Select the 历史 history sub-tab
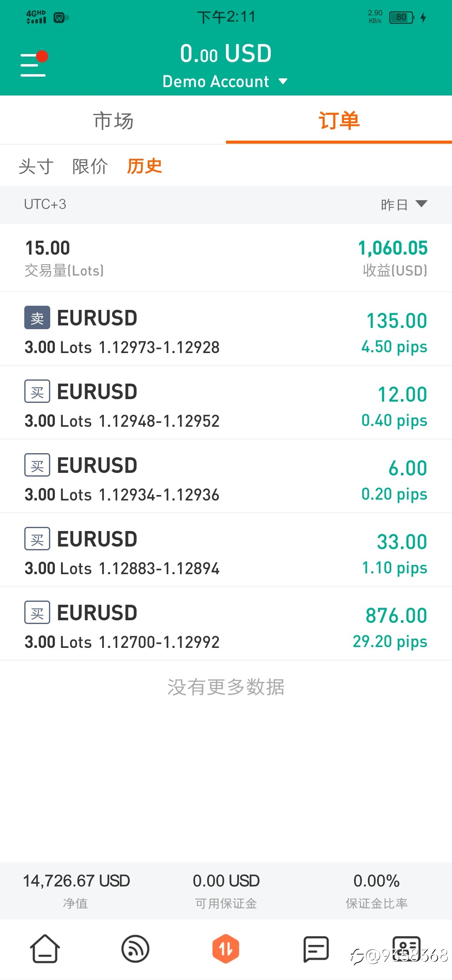The width and height of the screenshot is (452, 980). click(144, 166)
